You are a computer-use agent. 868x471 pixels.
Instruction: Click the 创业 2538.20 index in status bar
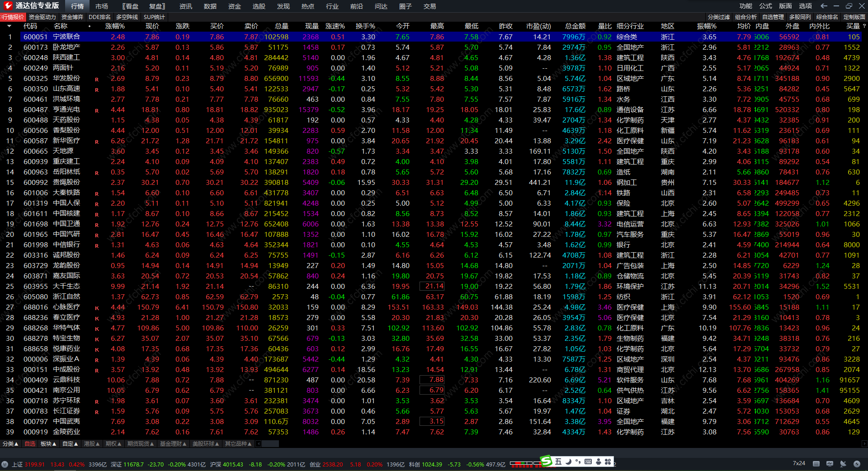326,465
